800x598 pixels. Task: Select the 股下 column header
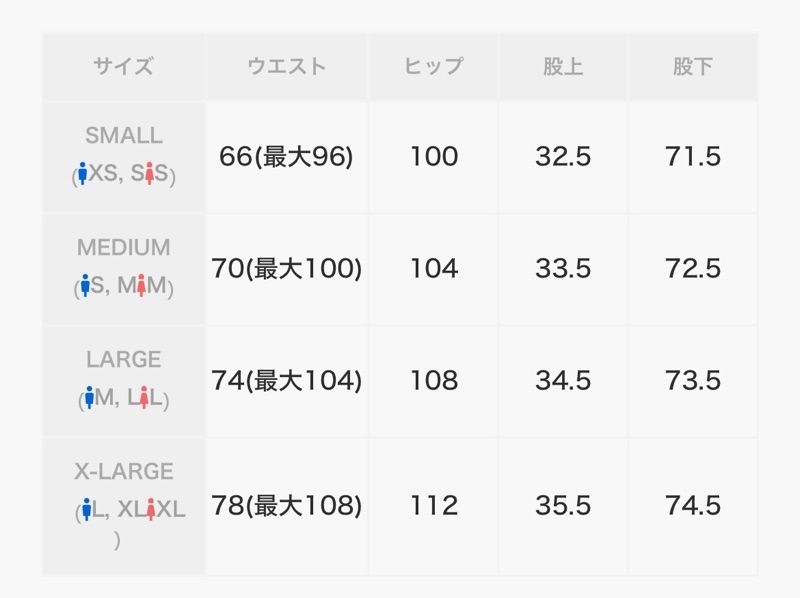point(693,66)
